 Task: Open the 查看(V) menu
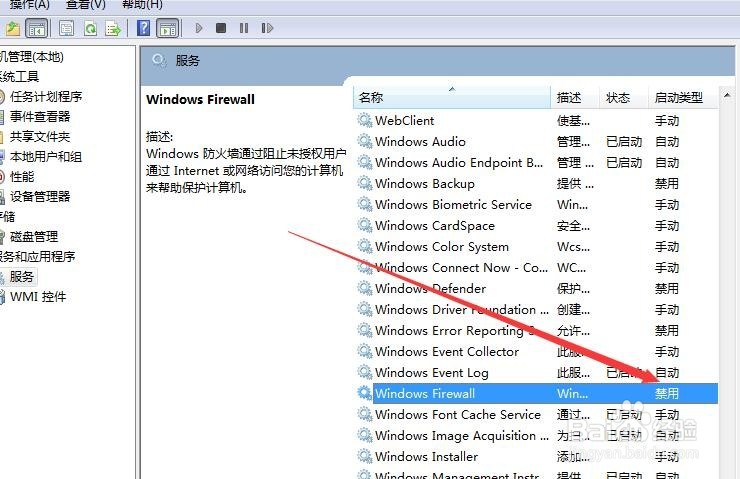(85, 4)
